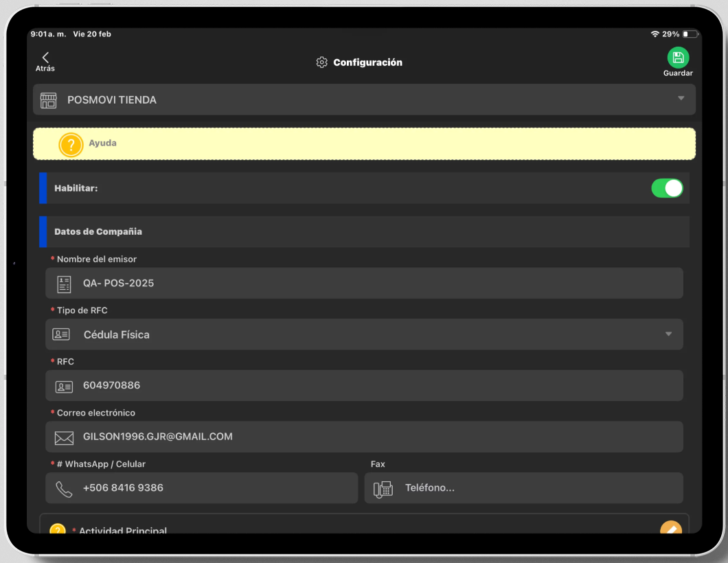728x563 pixels.
Task: Click the green Guardar save icon
Action: (x=677, y=58)
